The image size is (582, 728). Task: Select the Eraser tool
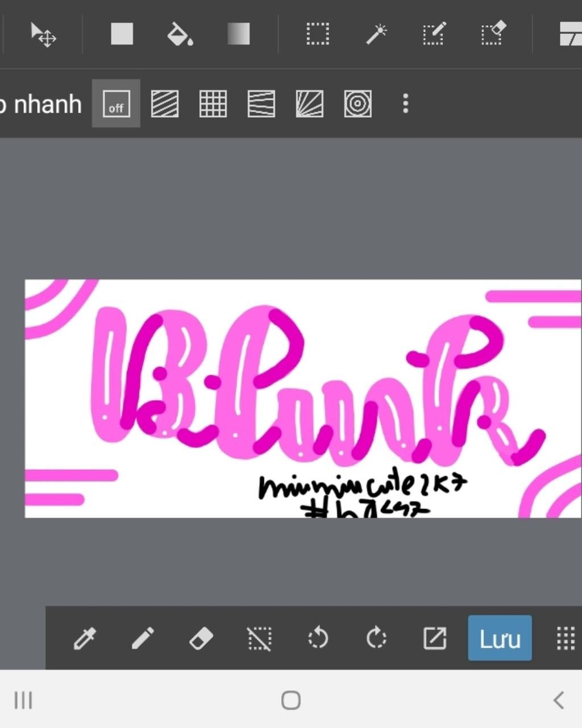(x=201, y=638)
